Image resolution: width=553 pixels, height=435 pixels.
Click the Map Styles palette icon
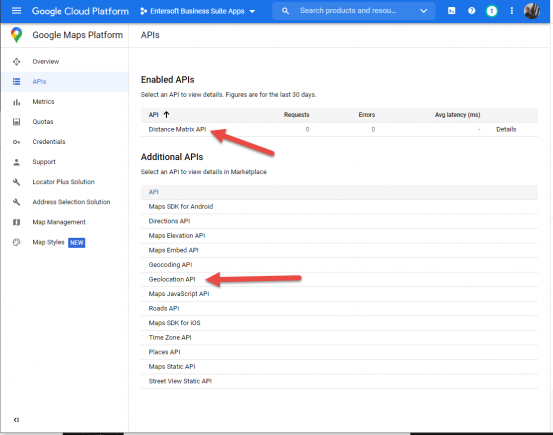click(x=16, y=242)
